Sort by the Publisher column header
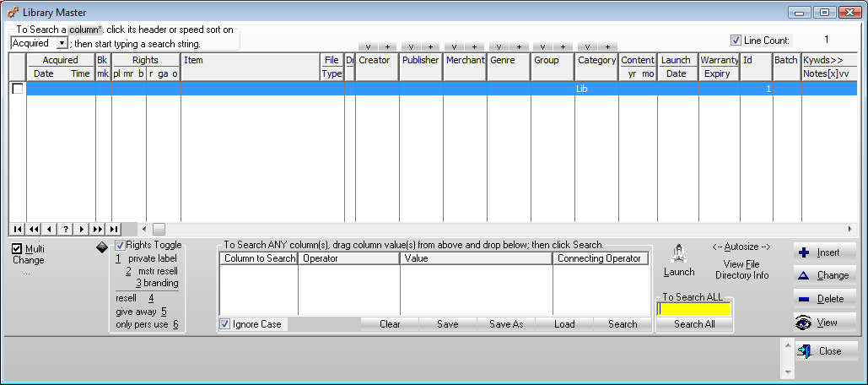This screenshot has height=385, width=868. point(421,67)
